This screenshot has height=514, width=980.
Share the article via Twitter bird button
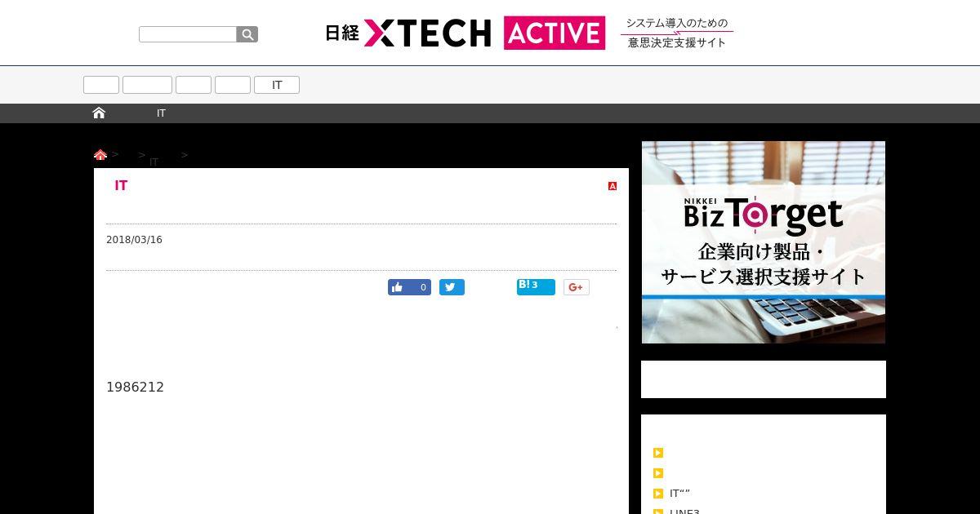point(452,287)
